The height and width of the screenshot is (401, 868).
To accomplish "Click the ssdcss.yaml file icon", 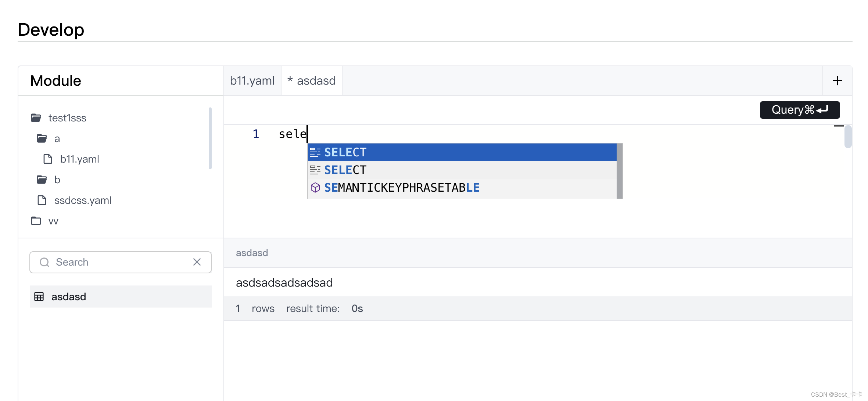I will click(x=42, y=200).
